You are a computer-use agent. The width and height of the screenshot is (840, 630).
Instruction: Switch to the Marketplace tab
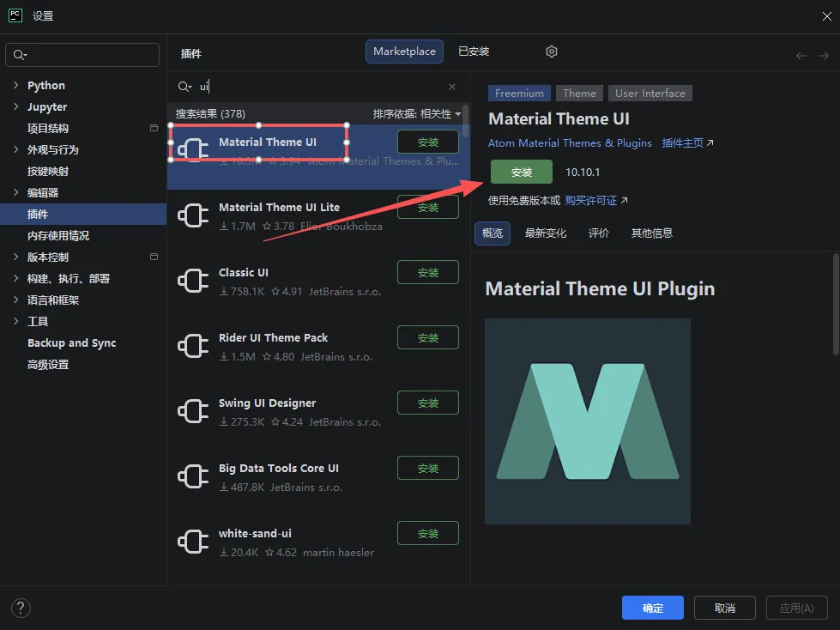click(x=404, y=51)
